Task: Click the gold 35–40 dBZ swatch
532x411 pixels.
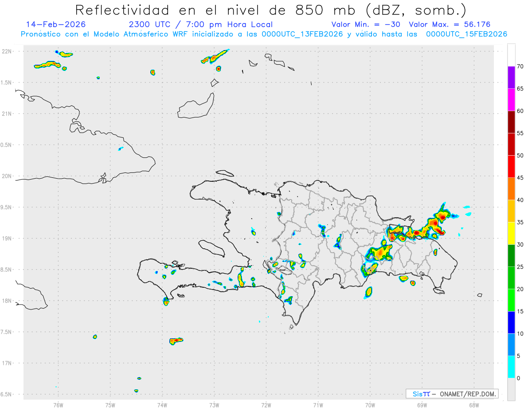Action: click(511, 211)
